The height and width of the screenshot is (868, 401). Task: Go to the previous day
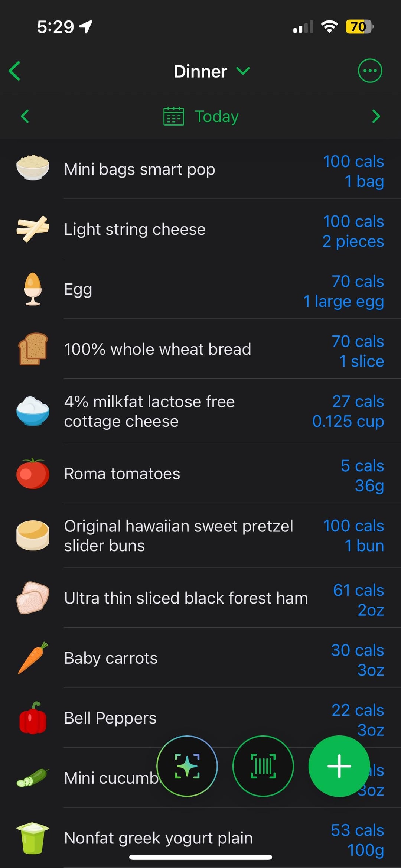click(25, 116)
